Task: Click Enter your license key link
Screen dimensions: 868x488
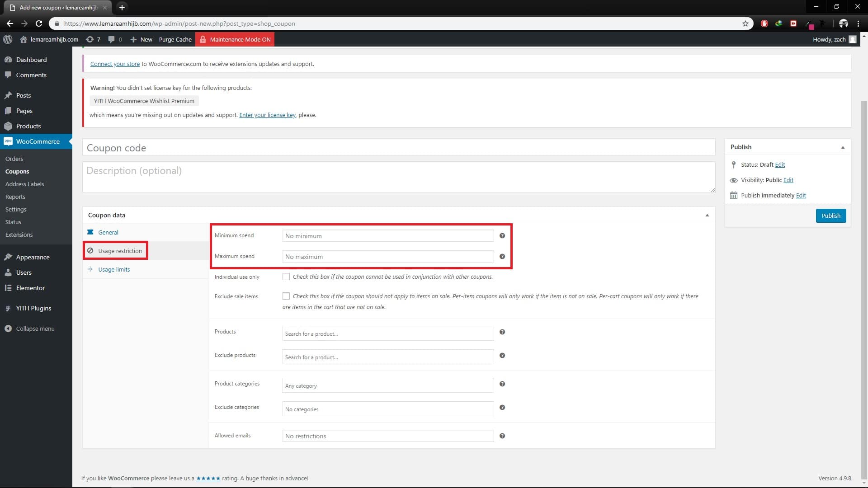Action: [x=267, y=115]
